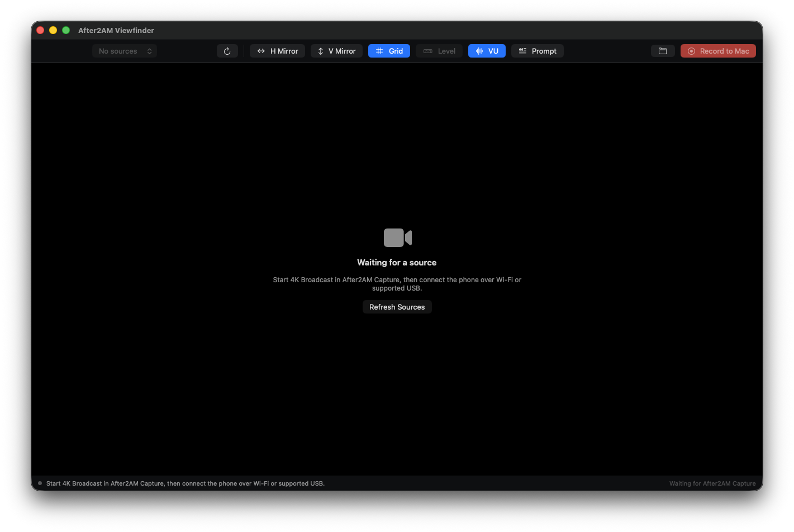Click the status dot in status bar

40,483
